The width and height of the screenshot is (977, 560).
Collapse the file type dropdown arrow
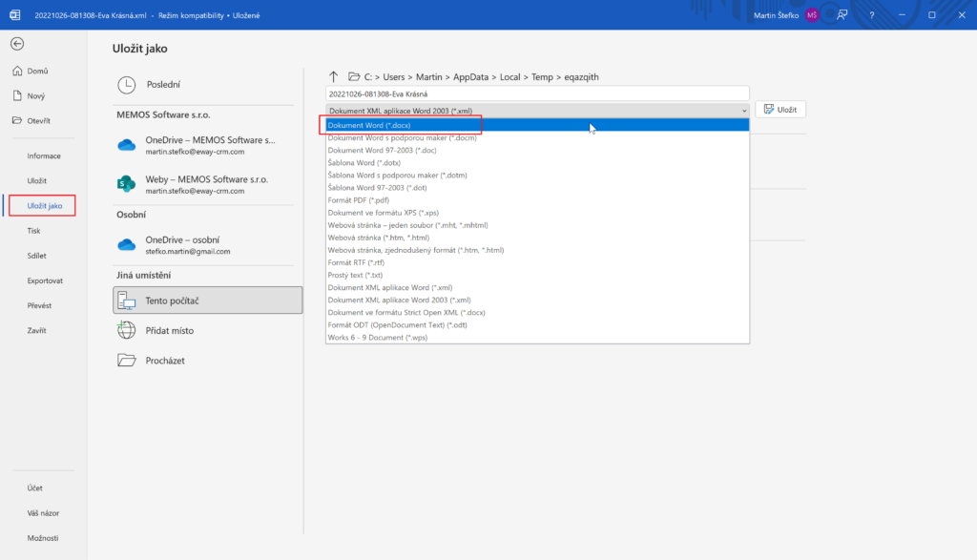tap(744, 111)
